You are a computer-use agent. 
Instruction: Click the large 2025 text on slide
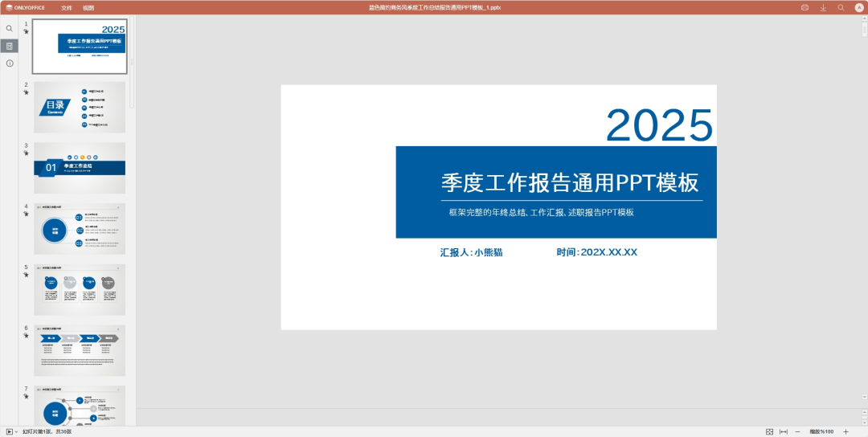[659, 125]
